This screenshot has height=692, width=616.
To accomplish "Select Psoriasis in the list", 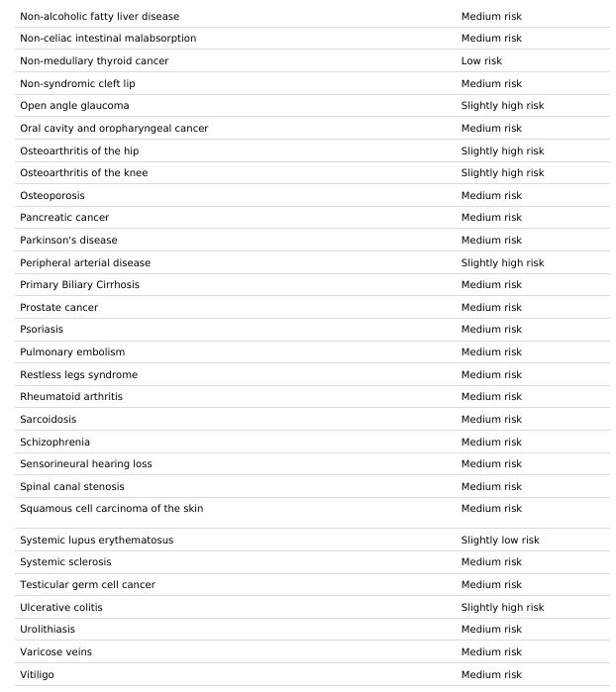I will click(42, 330).
